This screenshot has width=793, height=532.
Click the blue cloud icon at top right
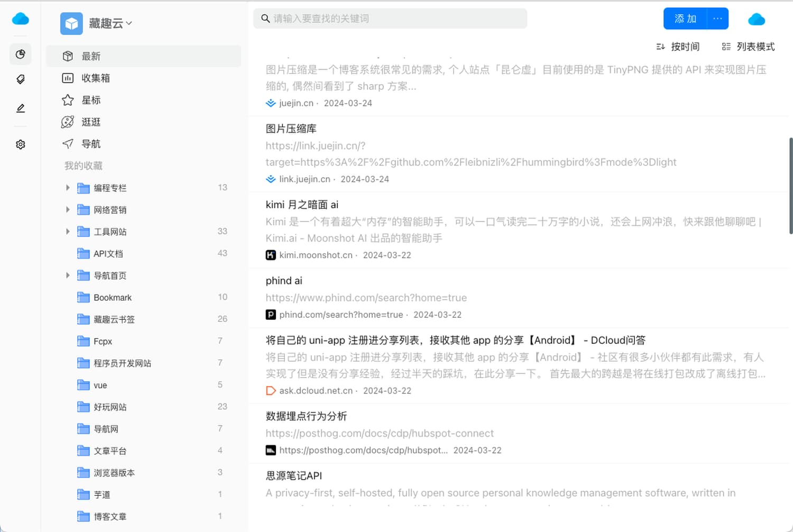(x=757, y=20)
